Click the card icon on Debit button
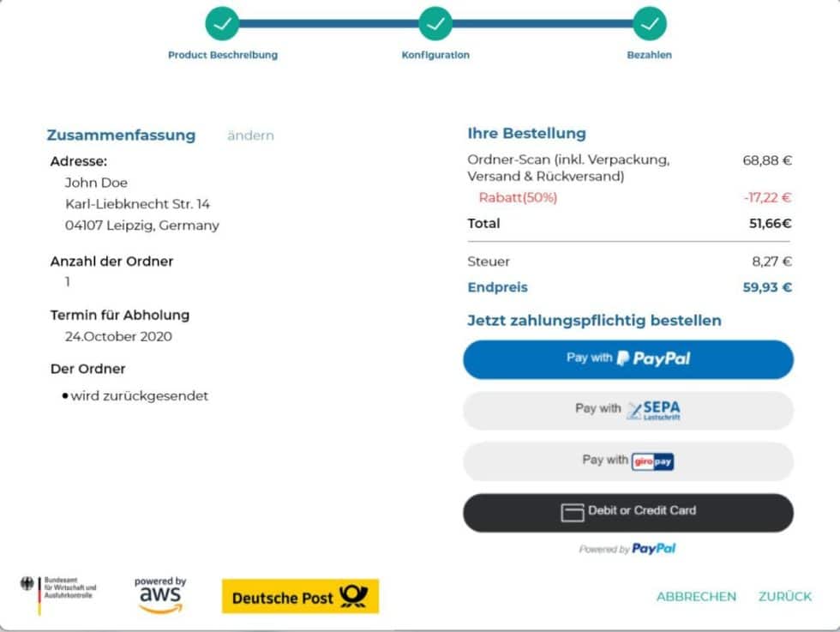Viewport: 840px width, 632px height. pyautogui.click(x=572, y=512)
